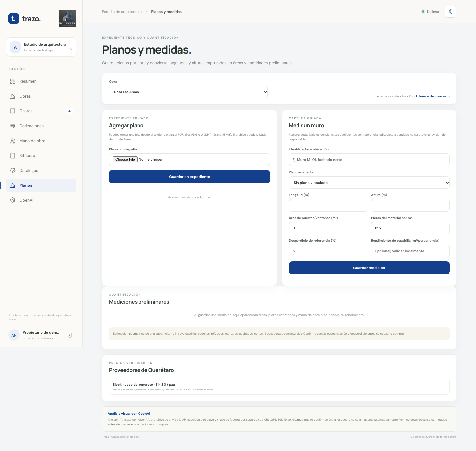Click the Guardar en expediente button

click(189, 177)
